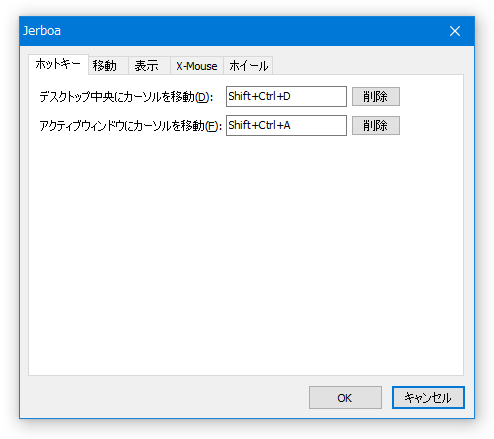Screen dimensions: 494x439
Task: Switch to the ホットキー tab
Action: 58,64
